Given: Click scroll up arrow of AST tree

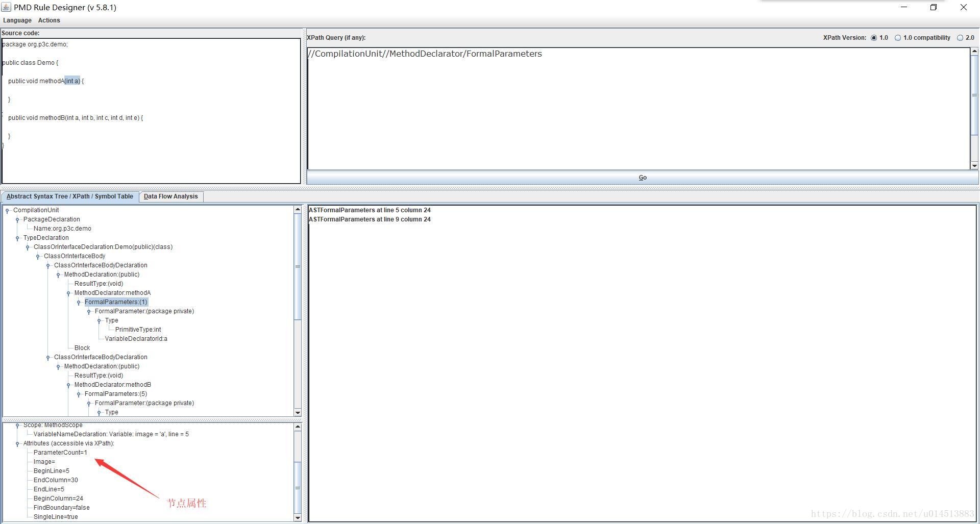Looking at the screenshot, I should pos(298,210).
